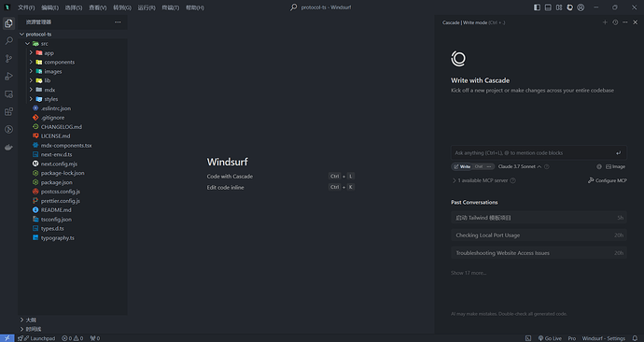Open more mode options next to Chat
This screenshot has width=644, height=342.
(x=489, y=166)
